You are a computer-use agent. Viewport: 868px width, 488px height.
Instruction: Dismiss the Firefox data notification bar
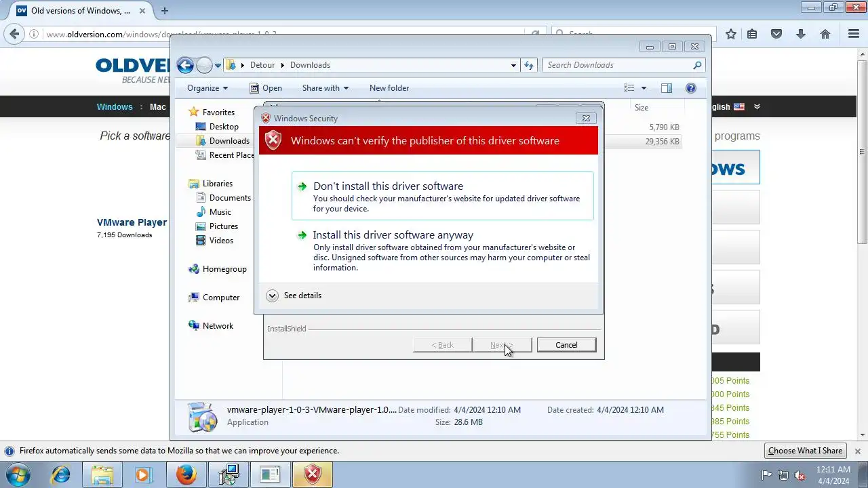click(x=857, y=451)
